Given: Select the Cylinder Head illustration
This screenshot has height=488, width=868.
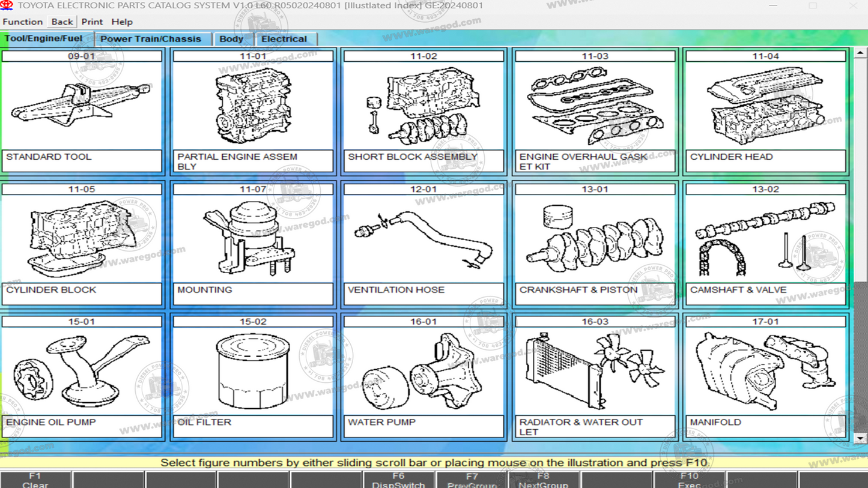Looking at the screenshot, I should (765, 106).
